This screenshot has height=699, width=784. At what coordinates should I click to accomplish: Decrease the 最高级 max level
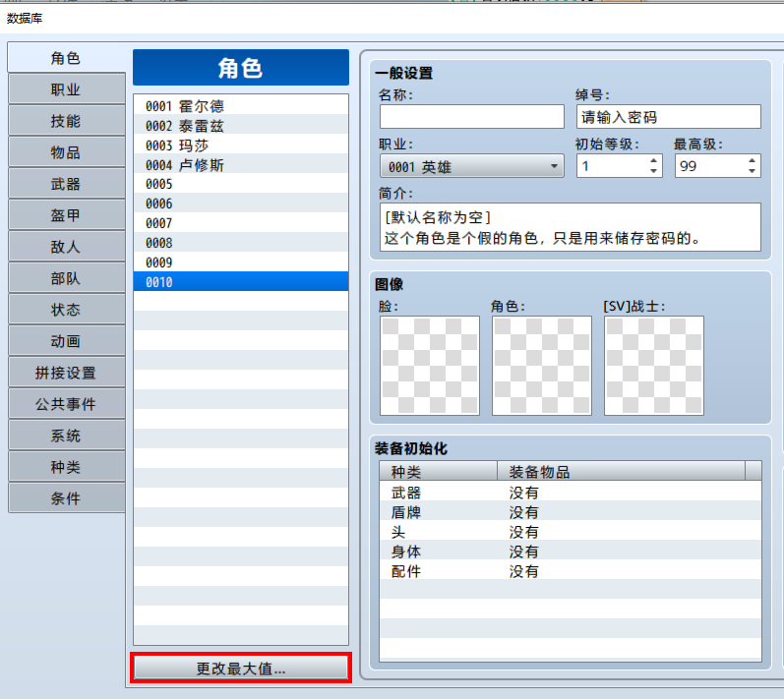[x=752, y=171]
